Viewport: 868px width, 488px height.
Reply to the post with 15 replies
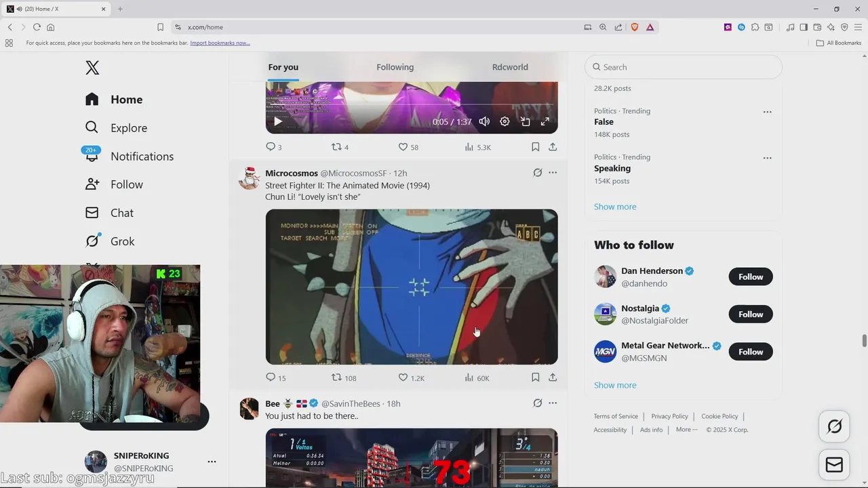[x=275, y=378]
